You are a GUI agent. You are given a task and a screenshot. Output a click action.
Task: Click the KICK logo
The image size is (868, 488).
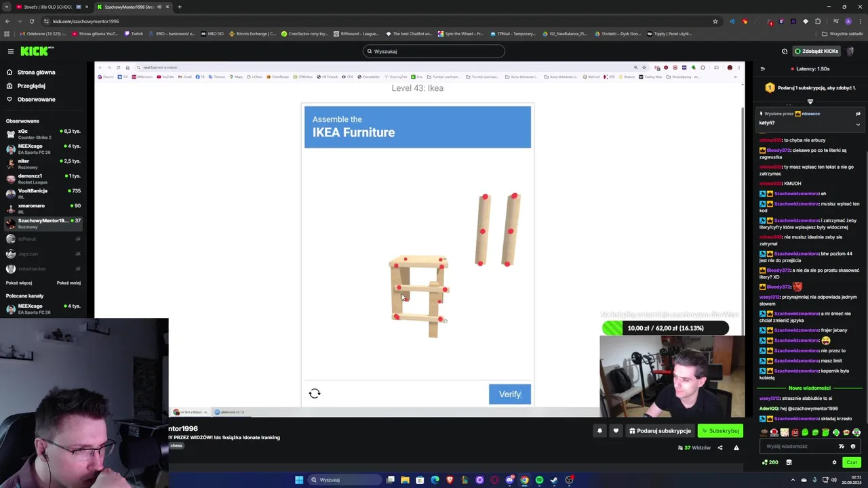point(37,52)
